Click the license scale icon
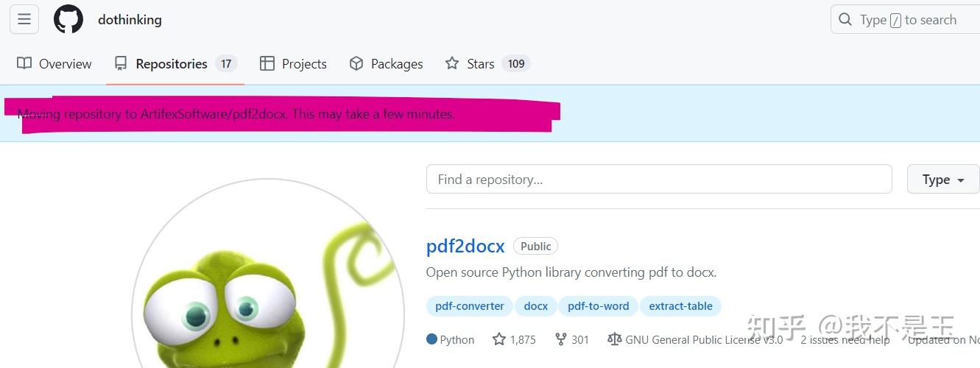 [614, 339]
